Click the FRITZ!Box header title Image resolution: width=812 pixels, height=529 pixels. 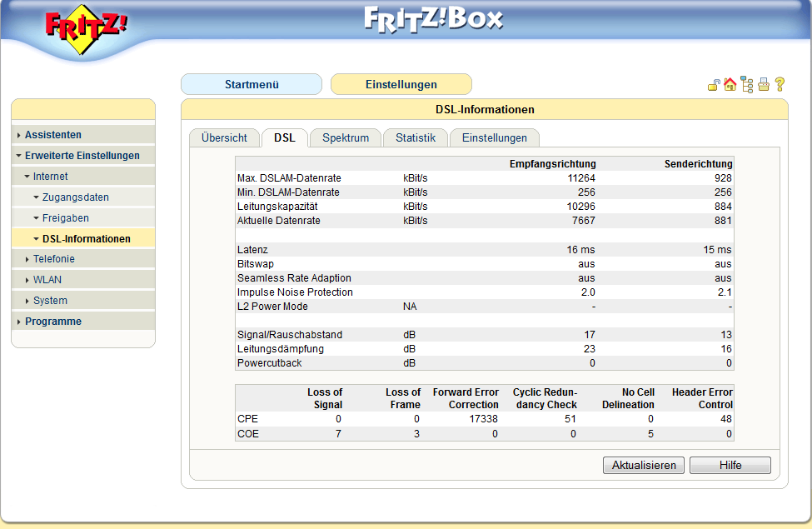click(x=433, y=19)
